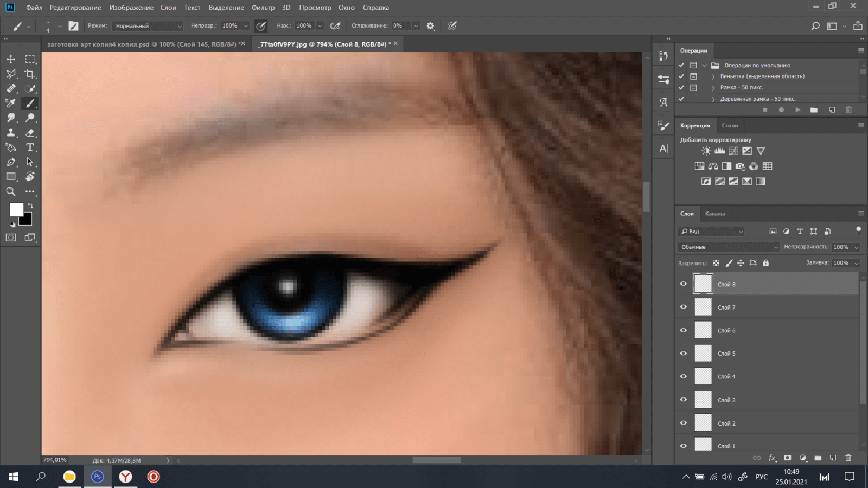Switch to заготовка арт копия4 document tab

point(142,44)
